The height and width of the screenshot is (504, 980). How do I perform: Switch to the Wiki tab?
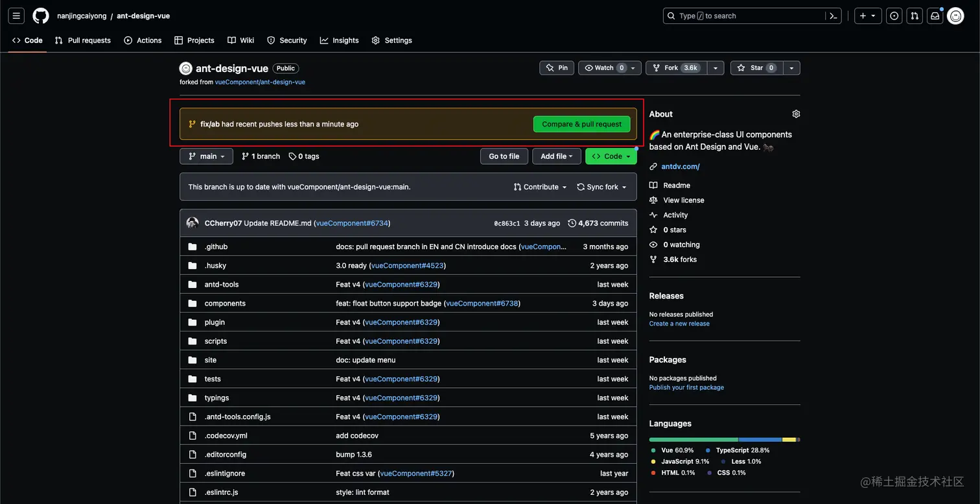(x=241, y=40)
